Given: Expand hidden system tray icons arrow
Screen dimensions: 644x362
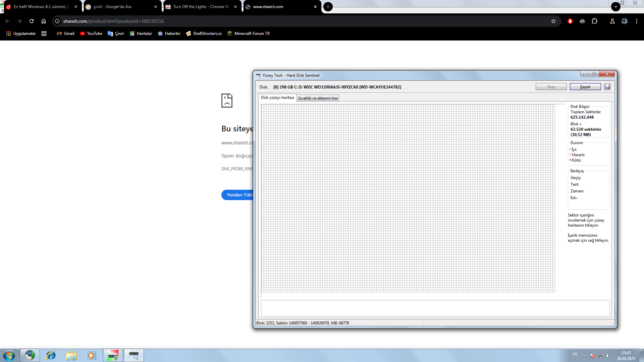Looking at the screenshot, I should (584, 356).
